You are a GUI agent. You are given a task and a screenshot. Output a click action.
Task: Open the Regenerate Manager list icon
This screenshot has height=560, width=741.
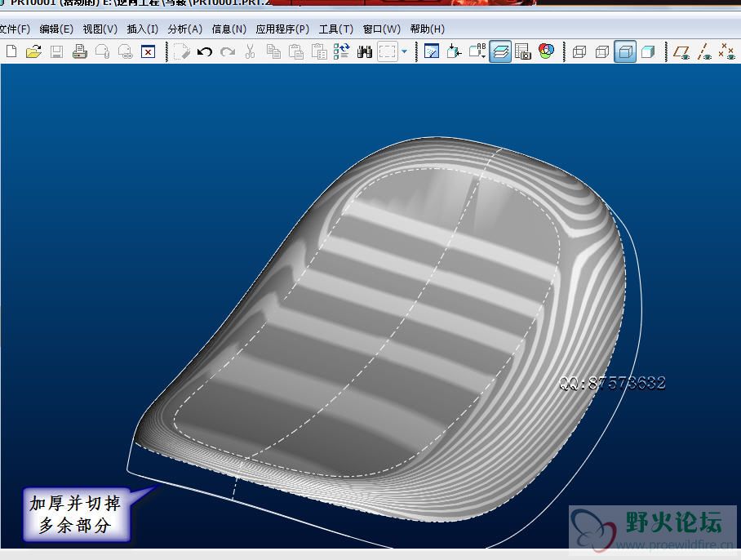(x=342, y=51)
